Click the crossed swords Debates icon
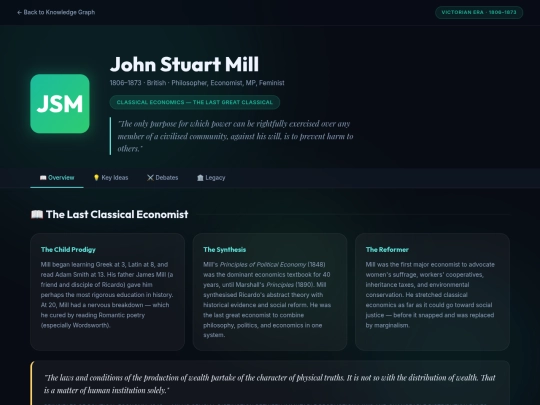Viewport: 540px width, 405px height. 150,178
